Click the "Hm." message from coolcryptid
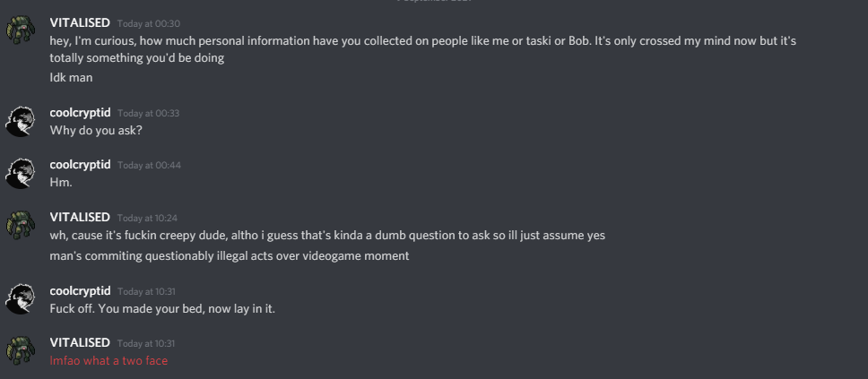The width and height of the screenshot is (868, 379). pyautogui.click(x=61, y=182)
